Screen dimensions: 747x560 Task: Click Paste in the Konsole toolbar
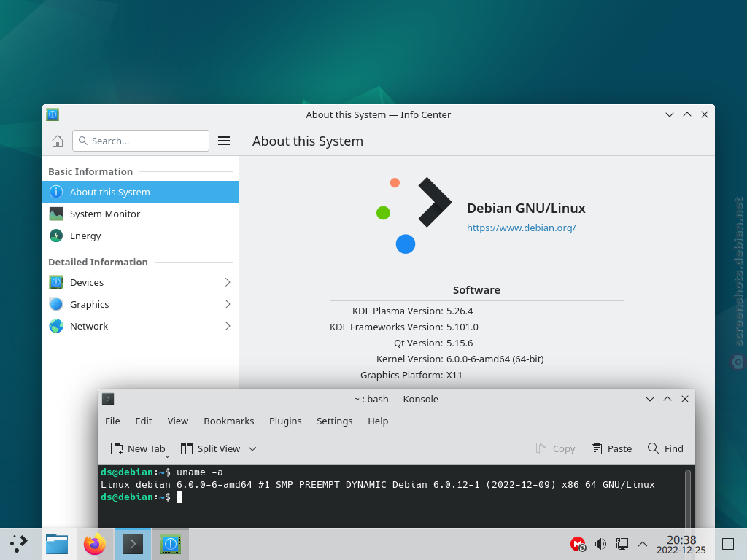click(612, 448)
